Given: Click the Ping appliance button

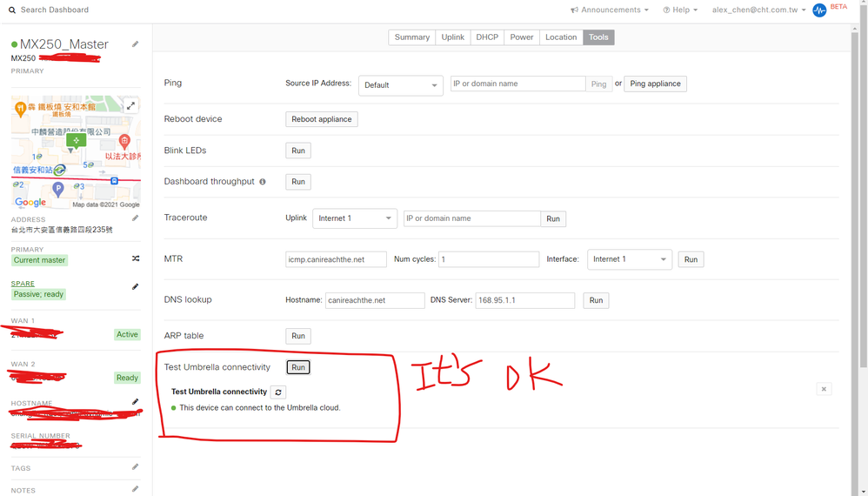Looking at the screenshot, I should tap(656, 84).
